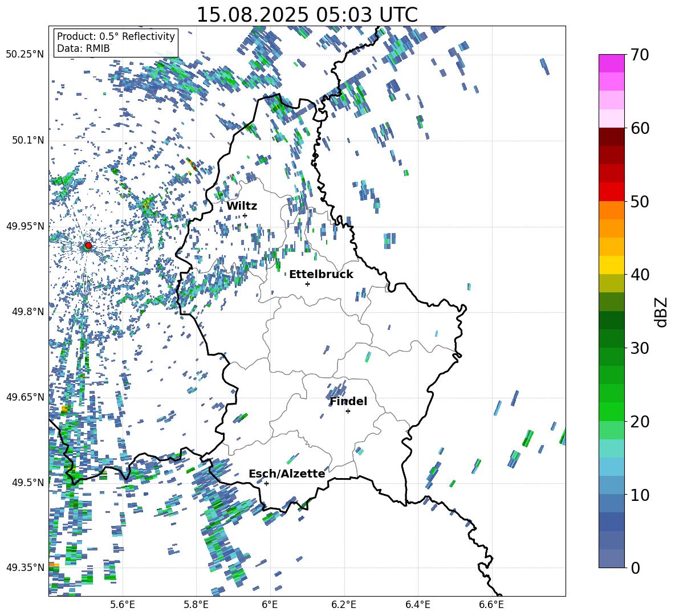Image resolution: width=675 pixels, height=616 pixels.
Task: Click the bright red colorbar segment above 50
Action: click(611, 192)
